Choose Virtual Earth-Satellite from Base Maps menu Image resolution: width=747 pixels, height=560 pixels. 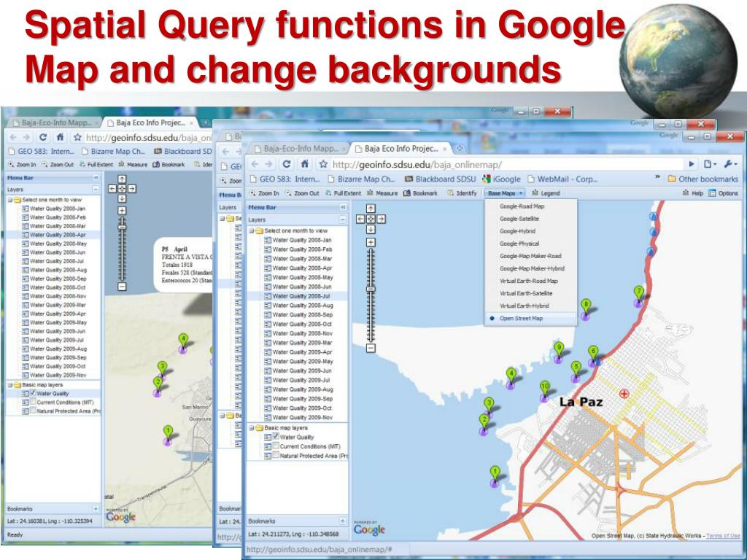pos(526,293)
